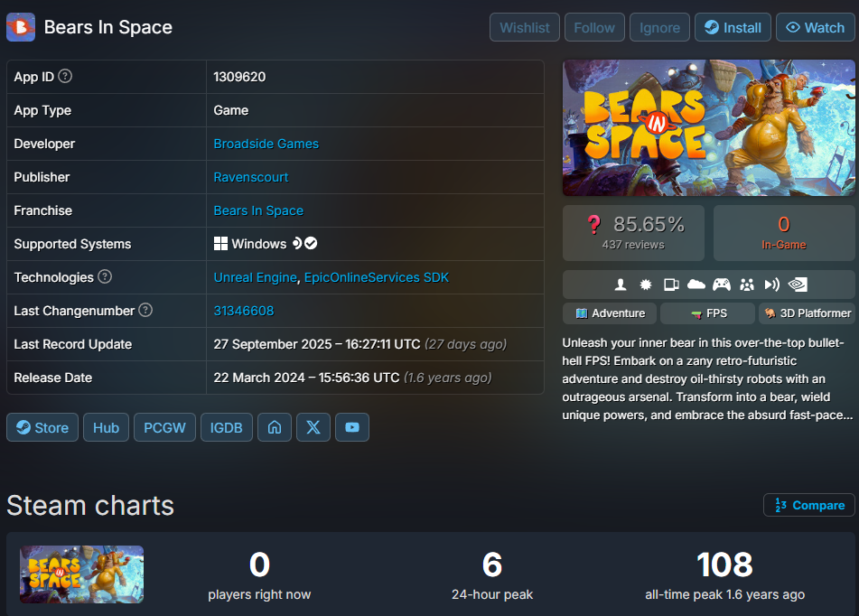Click the Follow button
The image size is (859, 616).
(594, 27)
